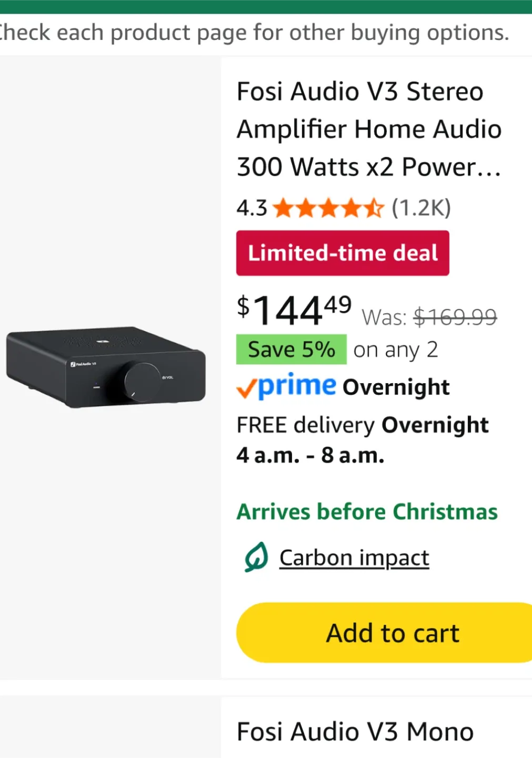Click the other buying options notice text
The height and width of the screenshot is (758, 532).
click(255, 33)
